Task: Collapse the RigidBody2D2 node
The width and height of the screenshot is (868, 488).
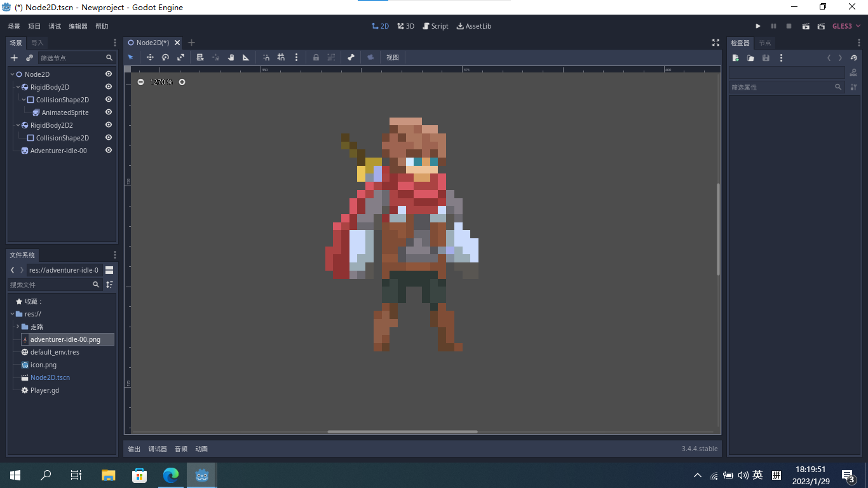Action: pos(18,125)
